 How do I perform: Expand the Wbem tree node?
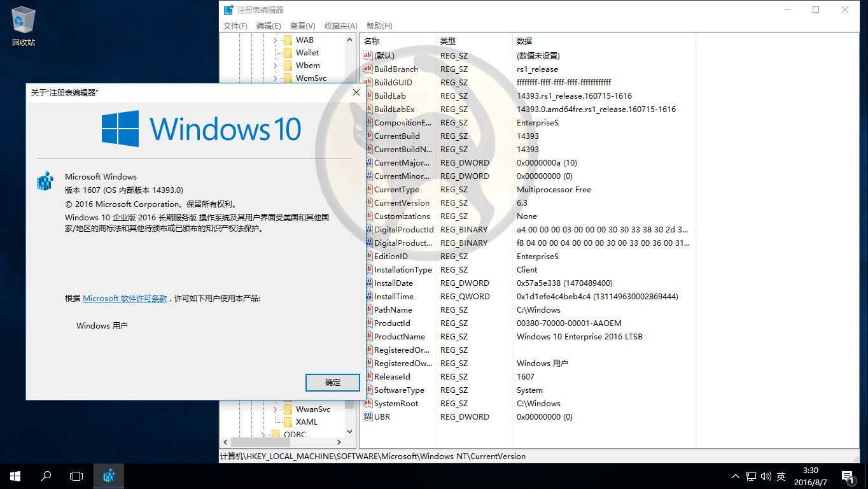click(x=276, y=65)
